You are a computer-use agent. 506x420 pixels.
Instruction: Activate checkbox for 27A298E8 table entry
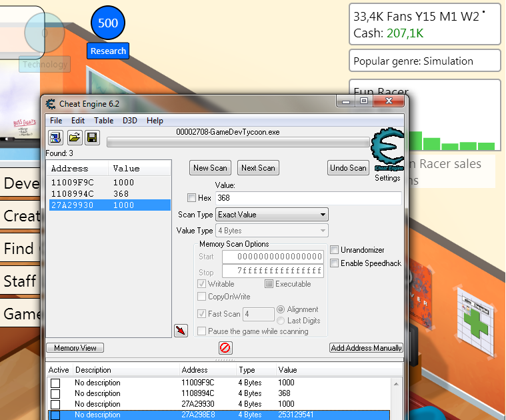pos(55,415)
